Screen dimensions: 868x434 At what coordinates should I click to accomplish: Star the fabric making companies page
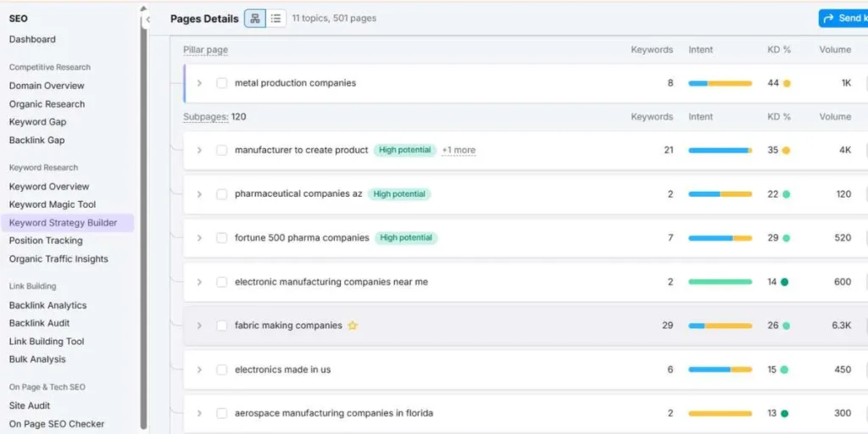point(353,325)
